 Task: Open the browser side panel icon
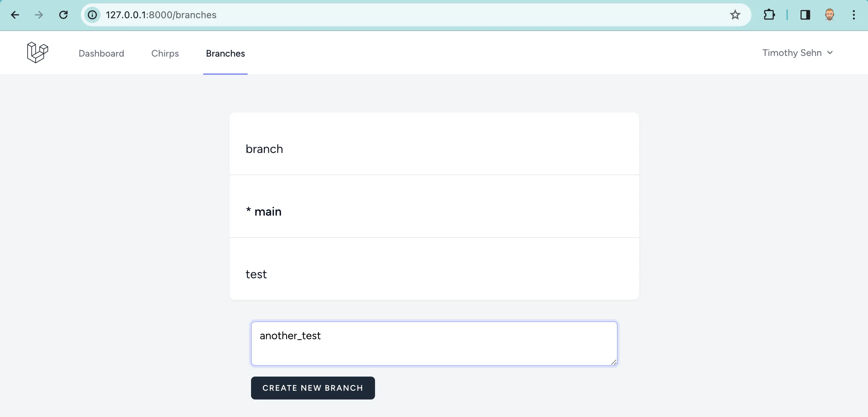[805, 14]
